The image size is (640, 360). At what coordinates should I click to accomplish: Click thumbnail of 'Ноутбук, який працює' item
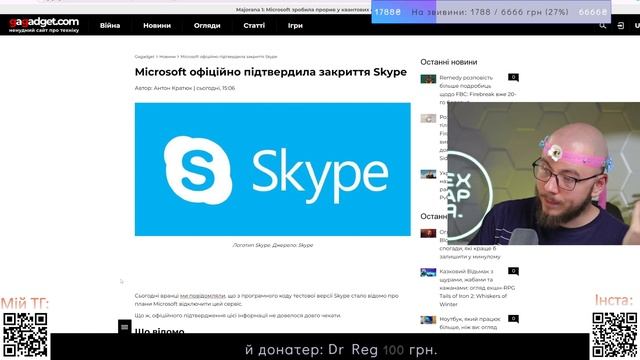click(x=428, y=320)
